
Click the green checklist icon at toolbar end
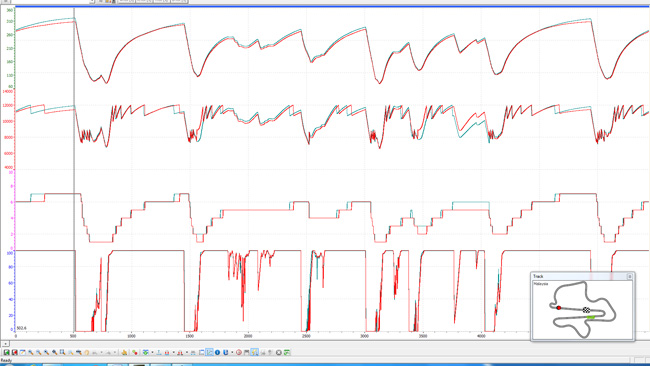286,352
